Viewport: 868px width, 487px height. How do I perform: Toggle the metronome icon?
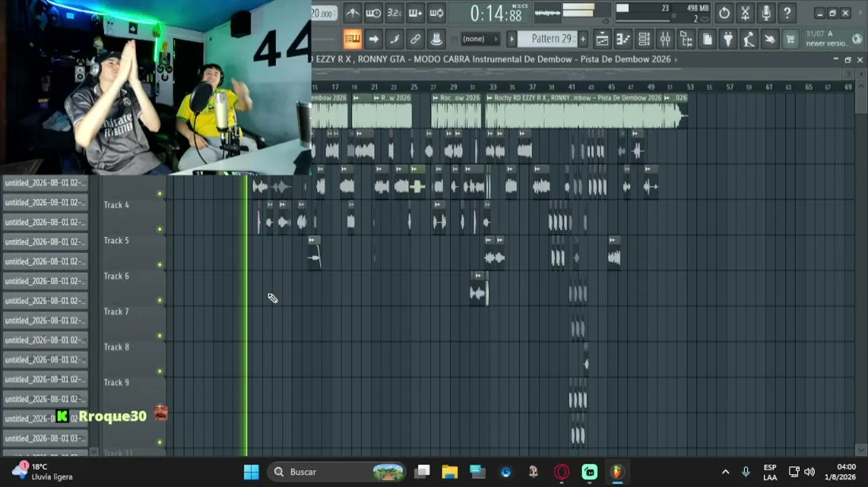coord(352,13)
